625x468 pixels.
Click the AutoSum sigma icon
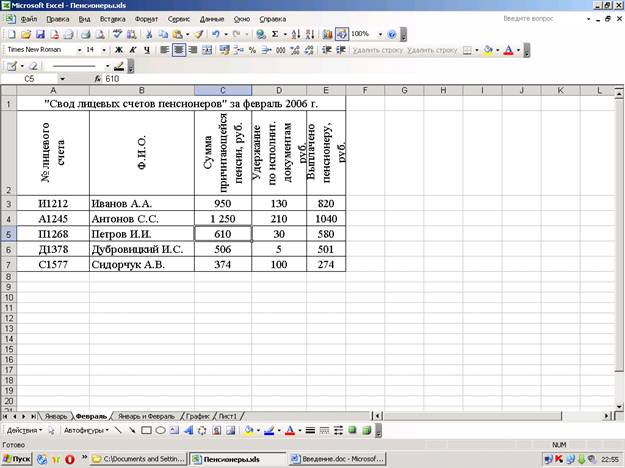(276, 34)
